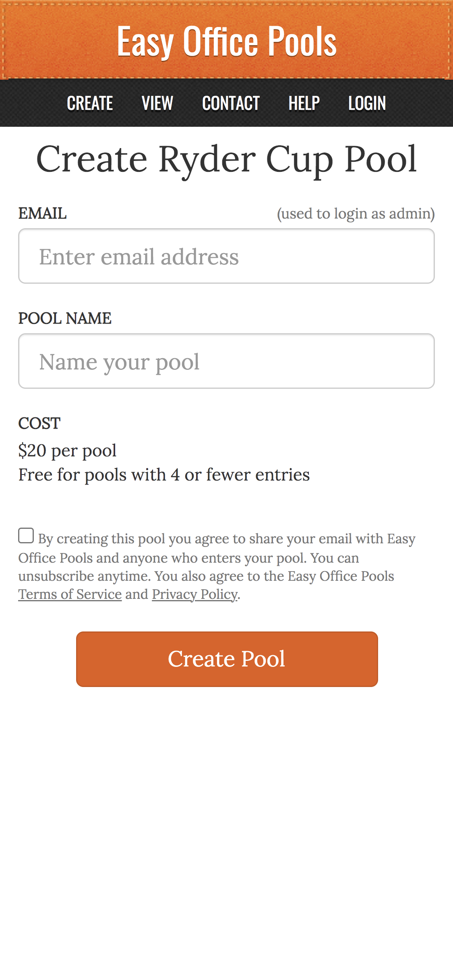The height and width of the screenshot is (980, 453).
Task: Click the Name your pool field
Action: [x=226, y=361]
